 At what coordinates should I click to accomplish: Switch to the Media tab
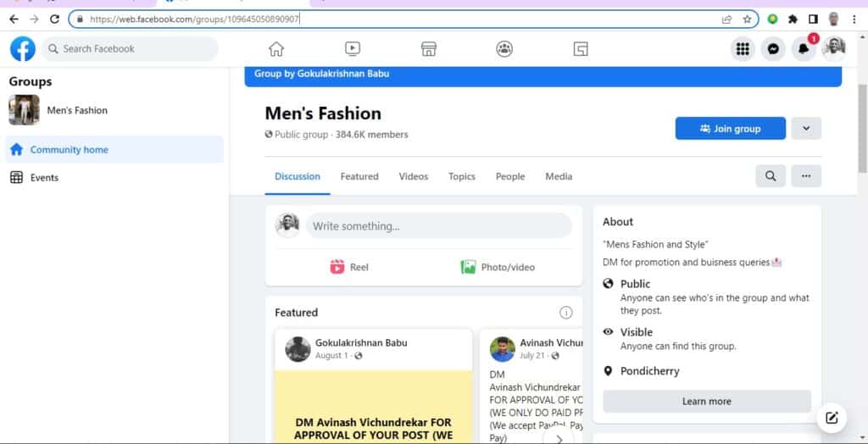pyautogui.click(x=559, y=176)
